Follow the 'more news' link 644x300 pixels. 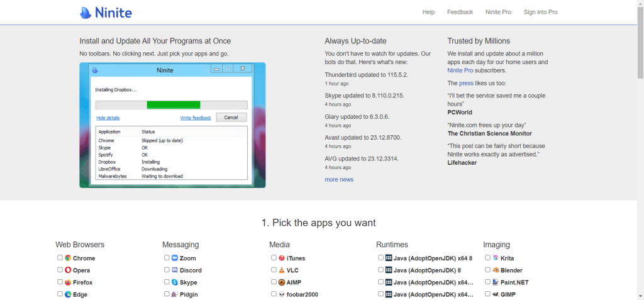point(339,180)
